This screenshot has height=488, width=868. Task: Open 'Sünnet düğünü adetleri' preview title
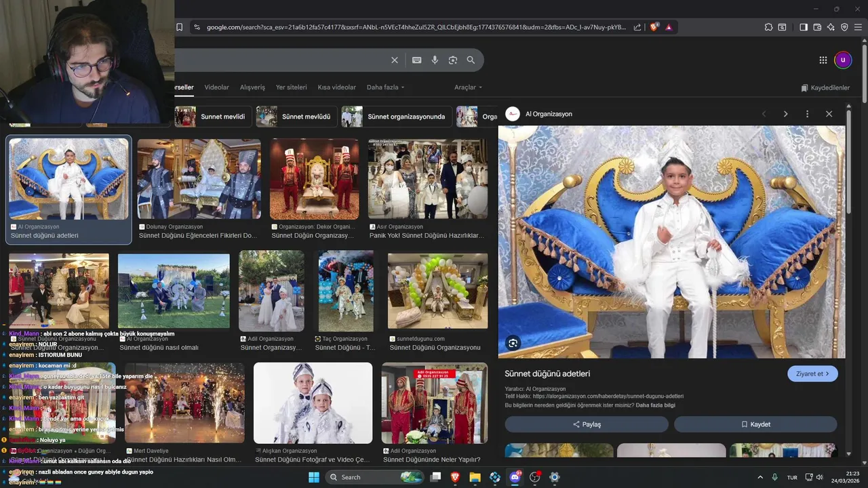[x=547, y=373]
